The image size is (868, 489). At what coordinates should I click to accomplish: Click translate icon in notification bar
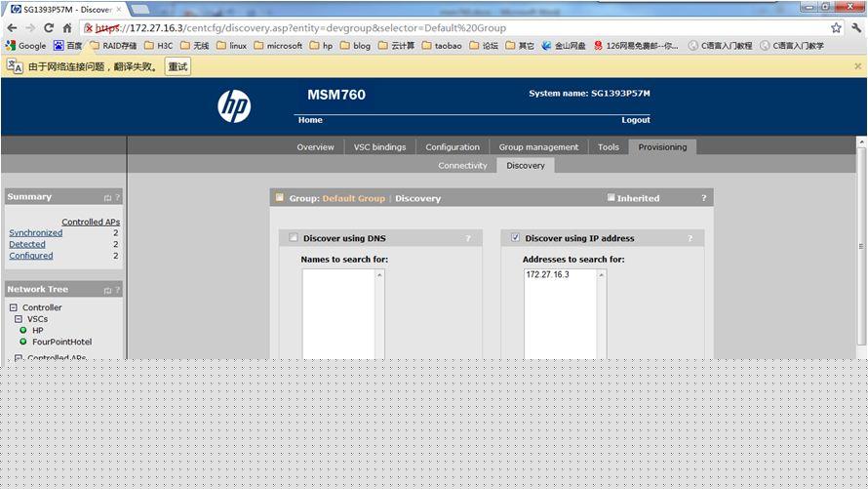15,66
